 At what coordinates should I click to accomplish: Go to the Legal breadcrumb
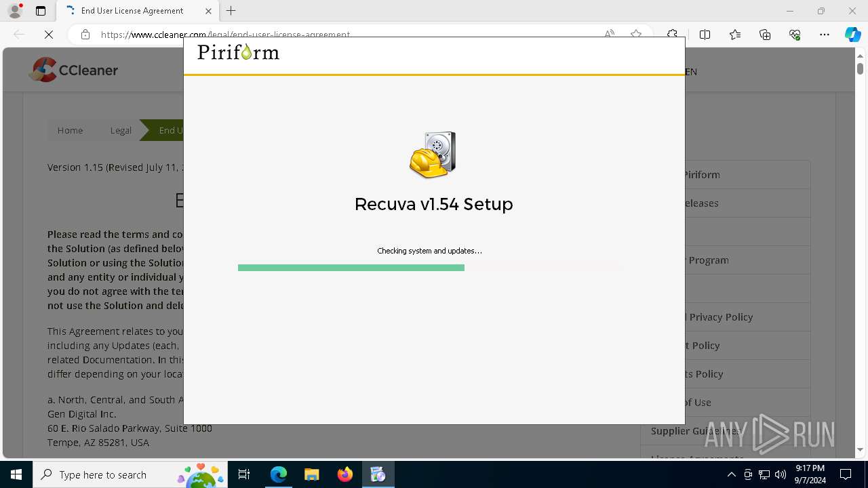[x=121, y=130]
